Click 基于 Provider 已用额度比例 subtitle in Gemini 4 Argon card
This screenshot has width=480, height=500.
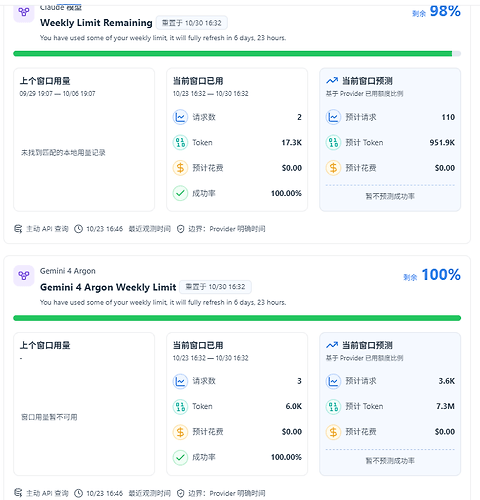coord(364,358)
